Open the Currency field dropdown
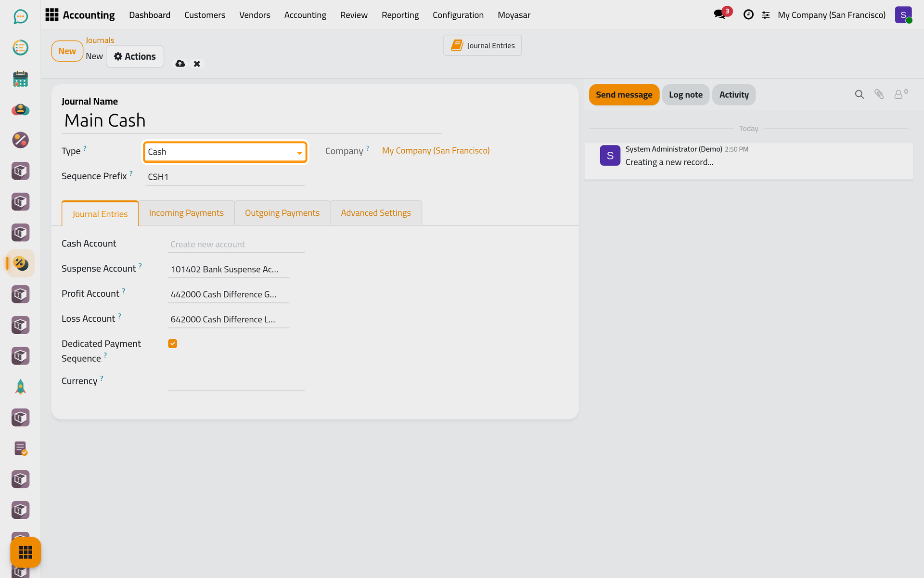Viewport: 924px width, 578px height. click(x=236, y=381)
